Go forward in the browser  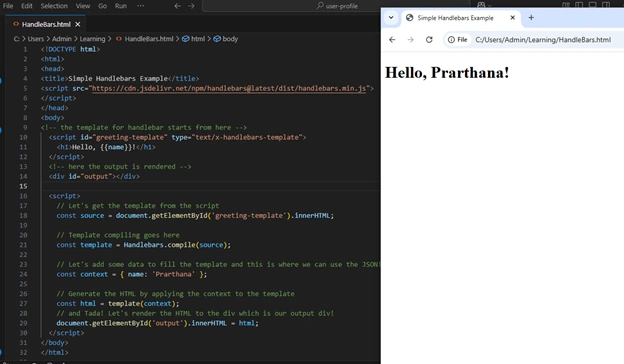click(x=410, y=39)
